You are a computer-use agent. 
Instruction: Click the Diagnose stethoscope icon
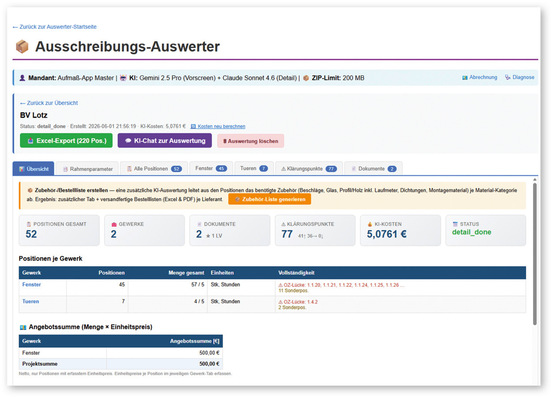pyautogui.click(x=508, y=77)
